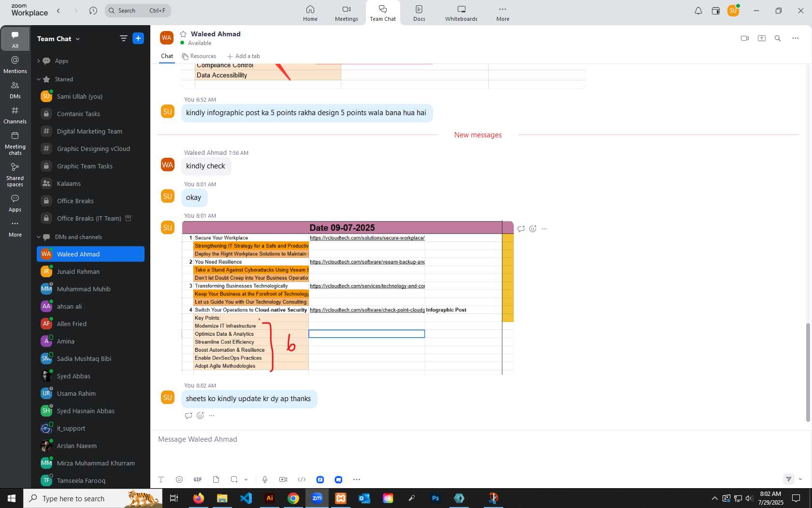Expand the Apps section in the chat list
Image resolution: width=812 pixels, height=508 pixels.
pyautogui.click(x=38, y=61)
